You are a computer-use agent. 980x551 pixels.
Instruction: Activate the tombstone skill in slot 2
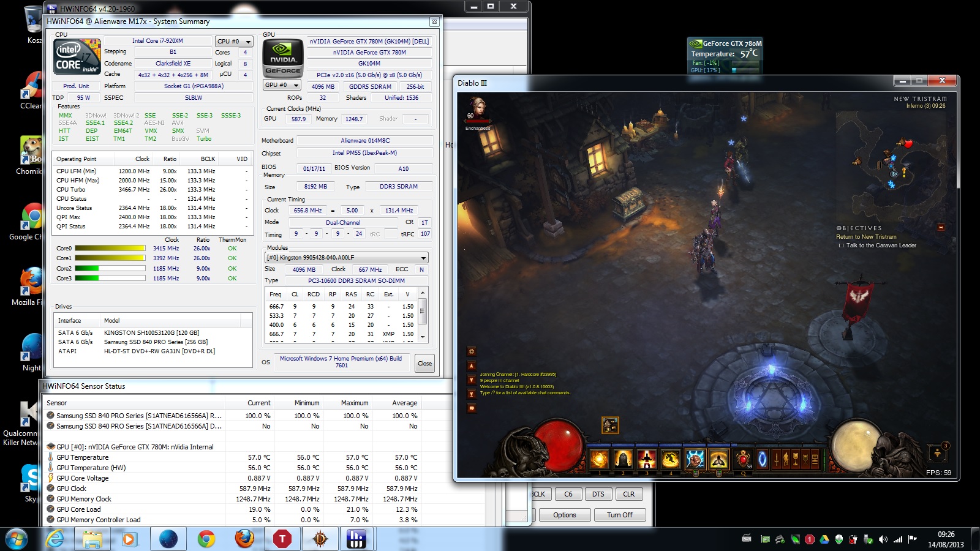(623, 459)
